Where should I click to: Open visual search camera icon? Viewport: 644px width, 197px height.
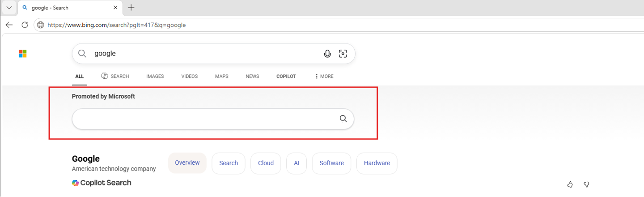click(x=343, y=54)
